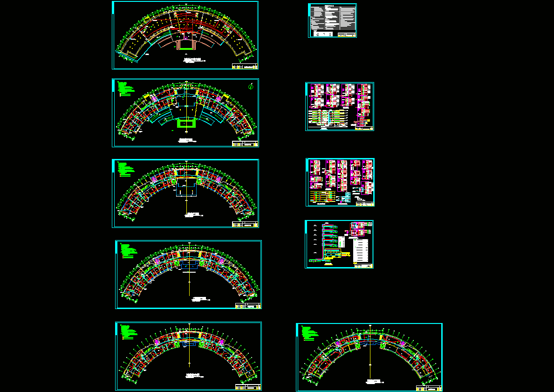
Task: Select the title block of notes sheet
Action: (x=346, y=34)
